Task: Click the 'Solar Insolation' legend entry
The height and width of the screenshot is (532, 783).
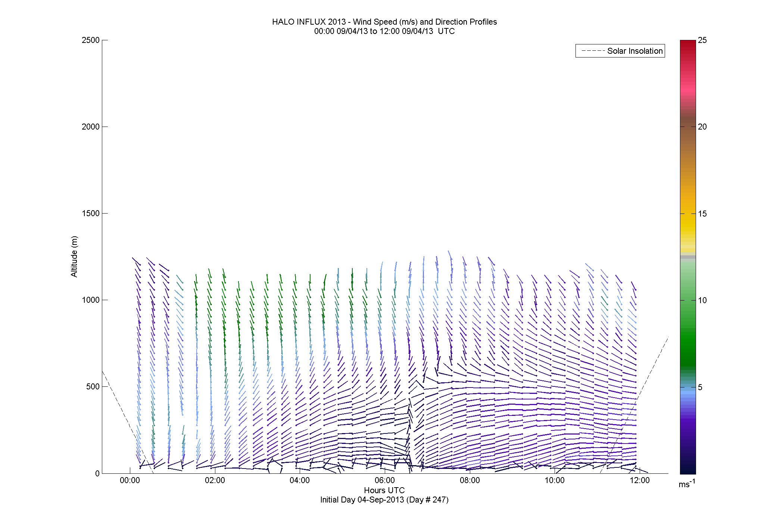Action: (620, 51)
